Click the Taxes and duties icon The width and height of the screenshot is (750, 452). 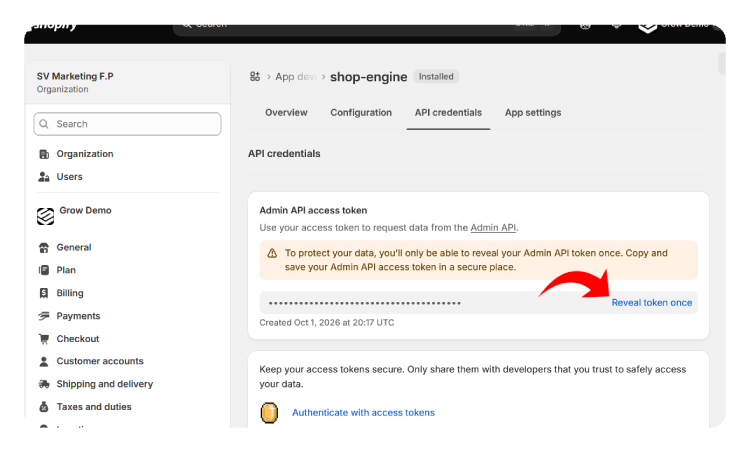point(44,407)
